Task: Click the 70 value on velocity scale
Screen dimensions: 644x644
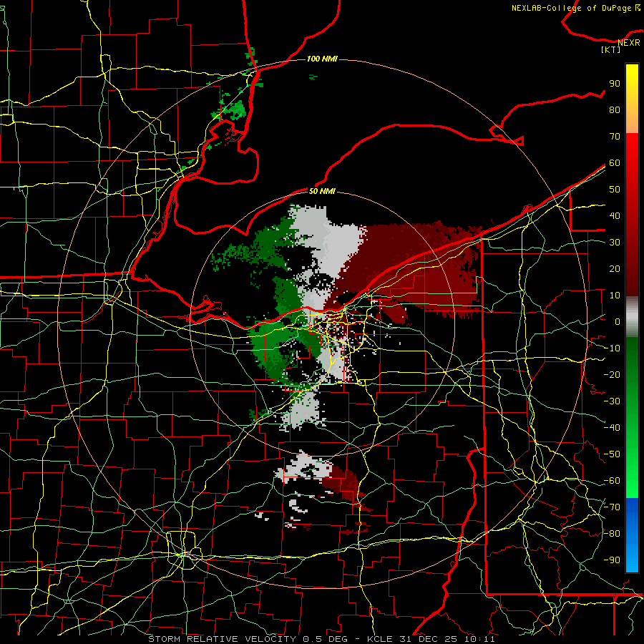Action: 615,137
